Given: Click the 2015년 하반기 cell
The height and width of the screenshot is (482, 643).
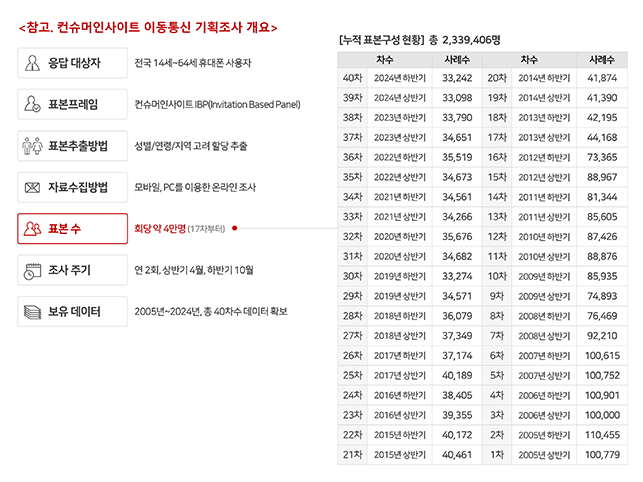Looking at the screenshot, I should coord(400,435).
